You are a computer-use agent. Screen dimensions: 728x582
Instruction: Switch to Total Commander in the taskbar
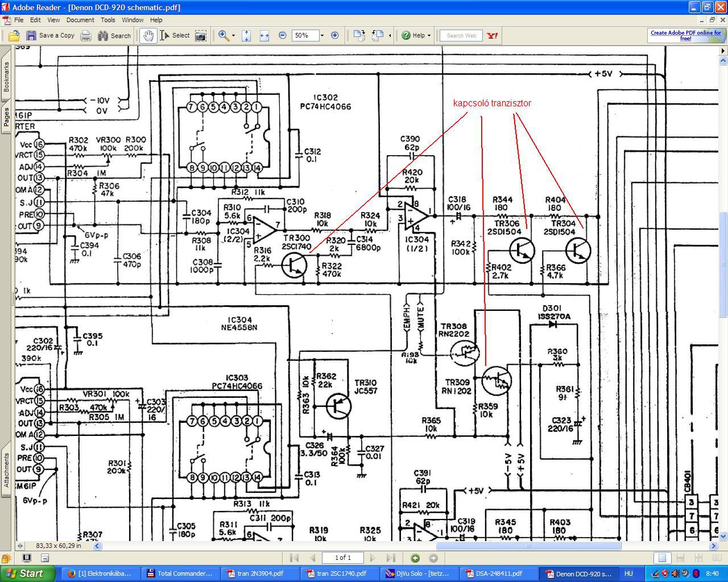[180, 573]
